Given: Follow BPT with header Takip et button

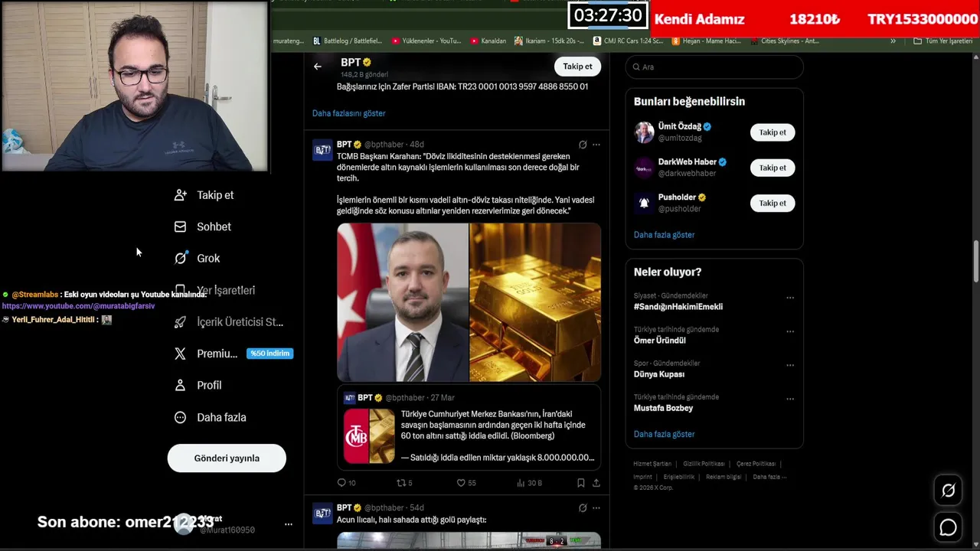Looking at the screenshot, I should pos(577,67).
